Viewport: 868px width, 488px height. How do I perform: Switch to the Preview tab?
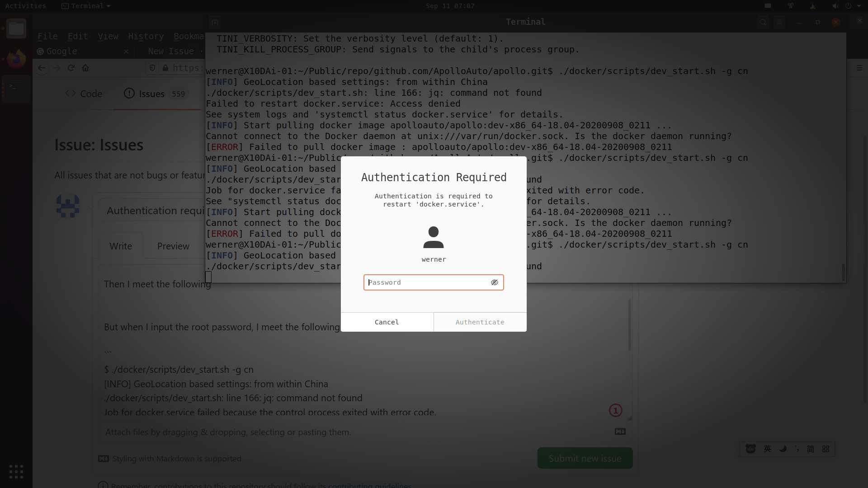[x=173, y=246]
